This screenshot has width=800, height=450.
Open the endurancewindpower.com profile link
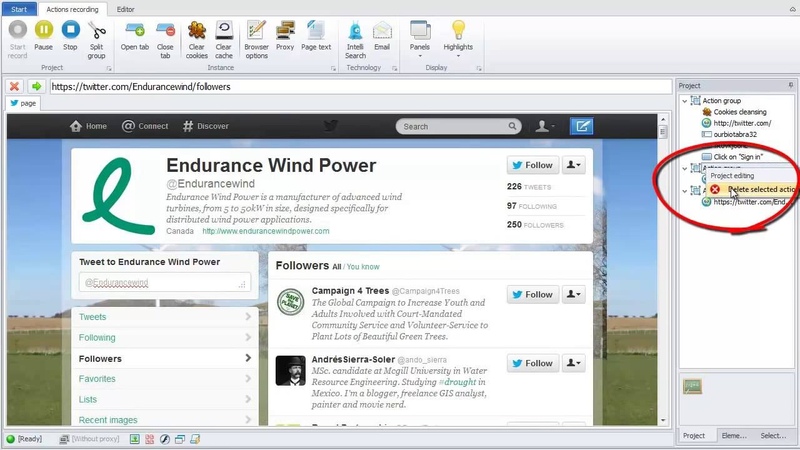pyautogui.click(x=265, y=231)
